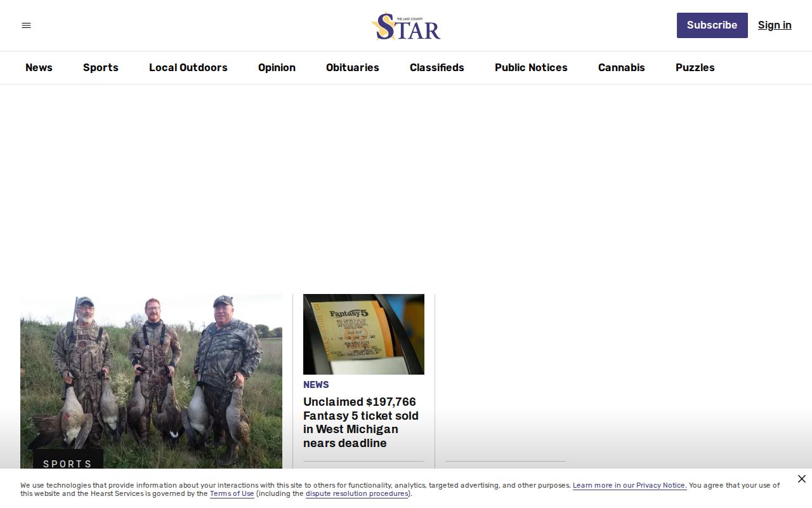Close the privacy notice banner
Viewport: 812px width, 508px height.
(x=802, y=479)
